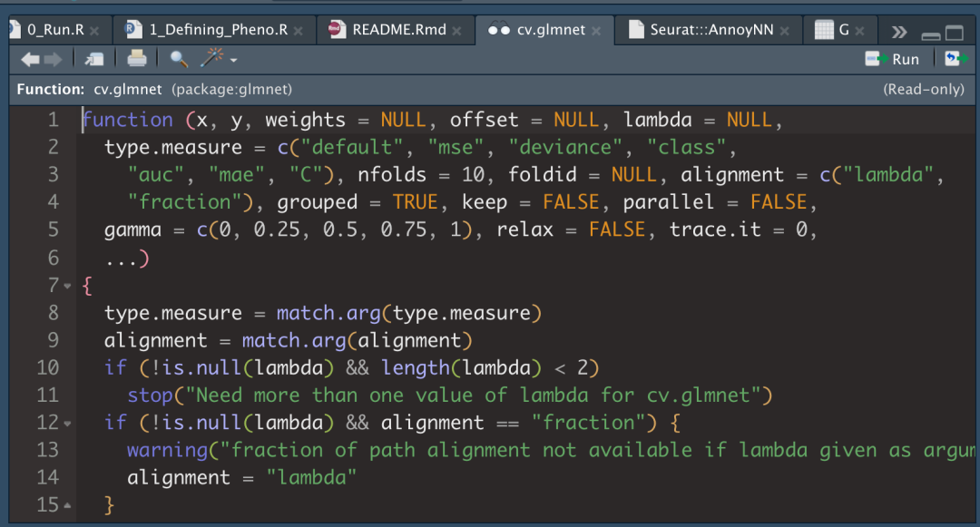The width and height of the screenshot is (980, 527).
Task: Click 'gamma' on line 5
Action: click(x=132, y=230)
